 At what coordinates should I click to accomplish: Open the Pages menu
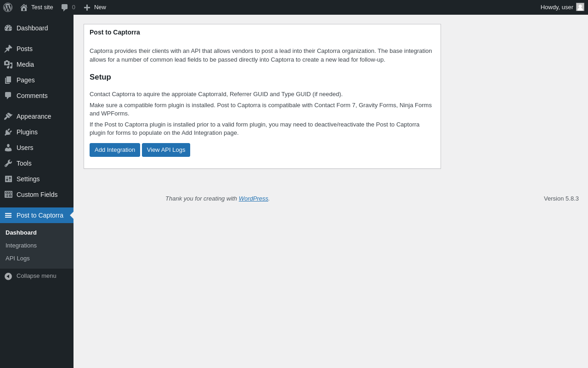coord(37,80)
